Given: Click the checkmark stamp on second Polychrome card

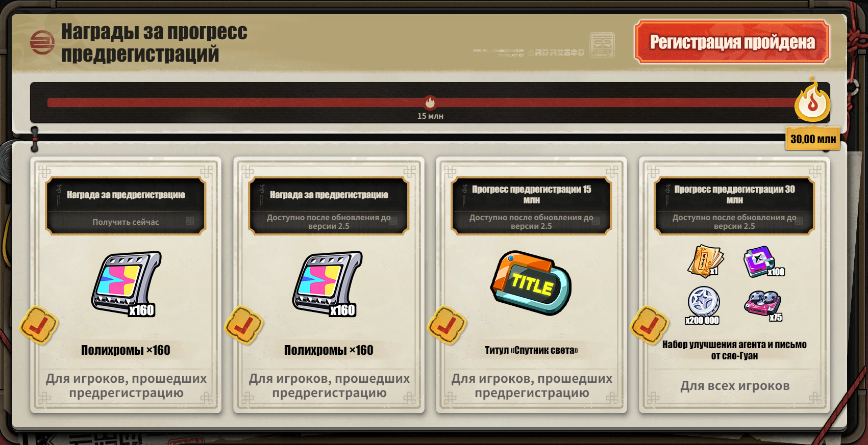Looking at the screenshot, I should (x=244, y=325).
